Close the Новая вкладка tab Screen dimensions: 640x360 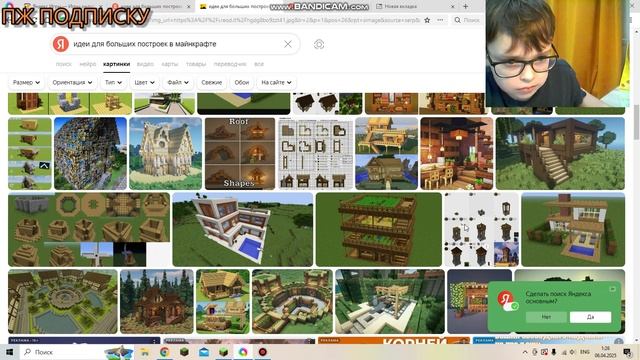452,7
